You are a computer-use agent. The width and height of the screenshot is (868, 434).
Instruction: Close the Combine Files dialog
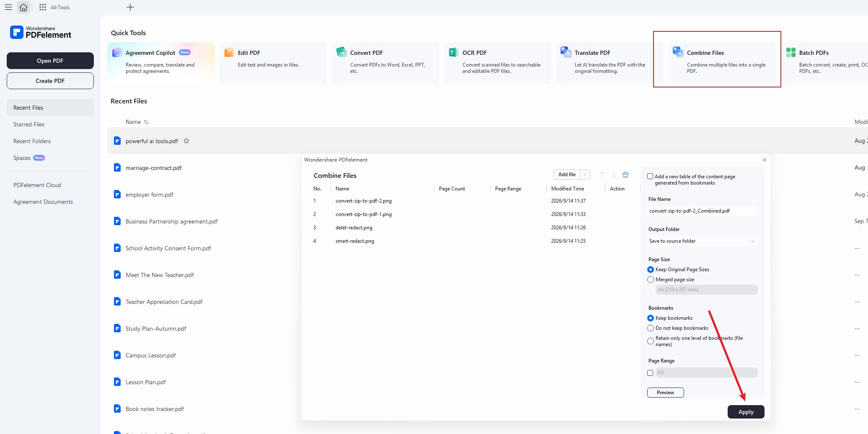tap(765, 160)
